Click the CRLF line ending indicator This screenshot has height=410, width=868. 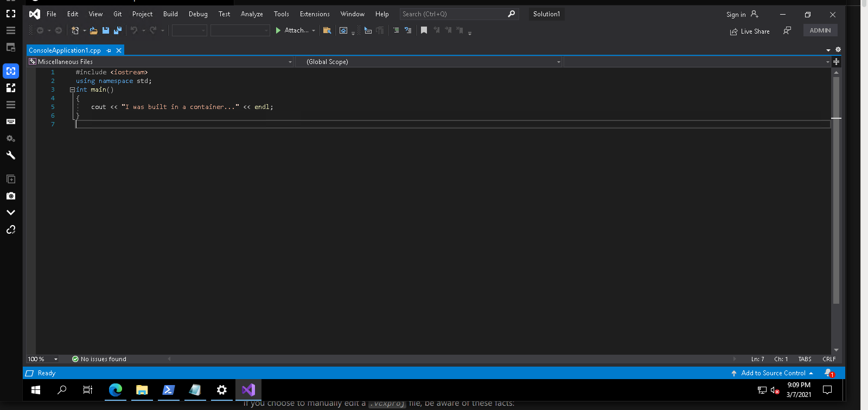pyautogui.click(x=829, y=359)
